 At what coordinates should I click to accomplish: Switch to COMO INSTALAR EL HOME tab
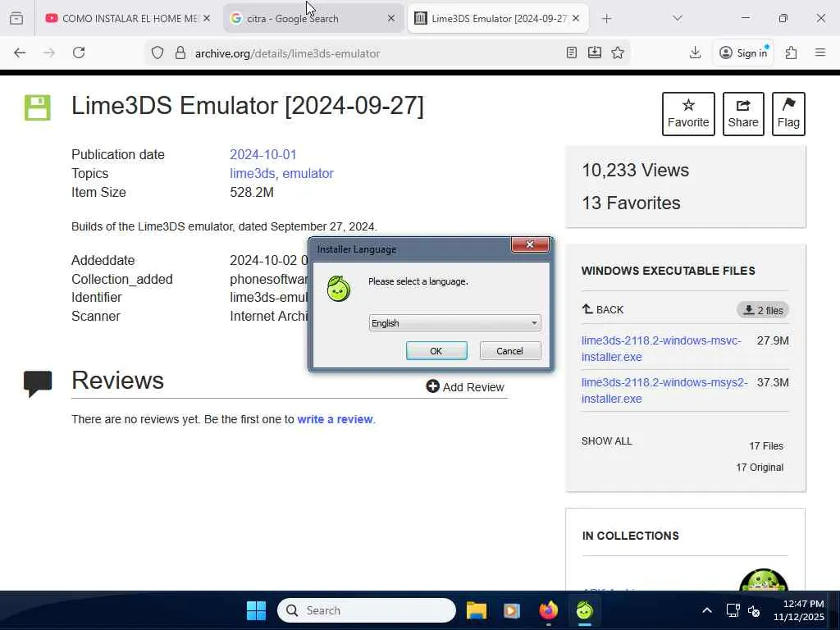[127, 19]
